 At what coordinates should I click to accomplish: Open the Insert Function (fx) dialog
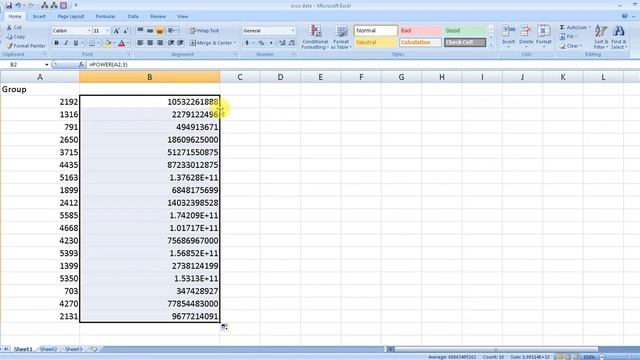[x=81, y=64]
